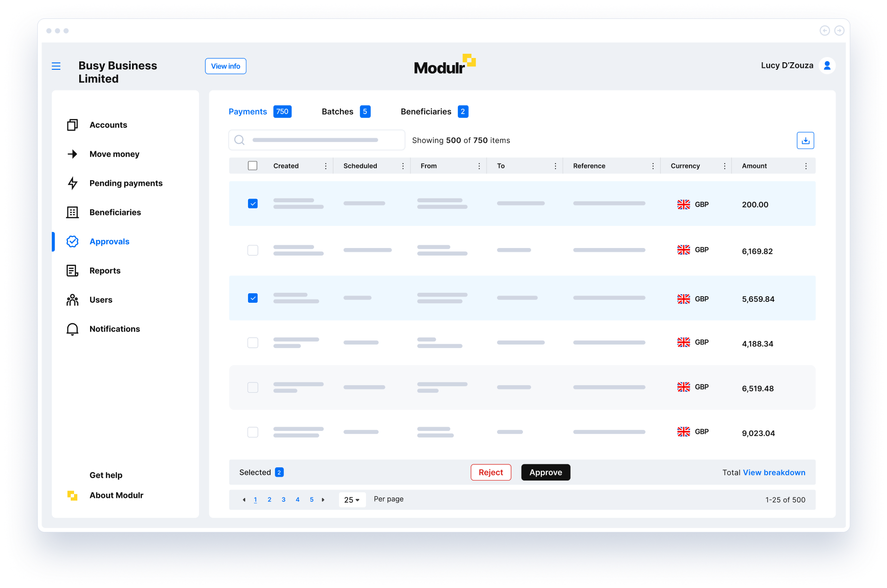Open Move money in the sidebar

[115, 154]
